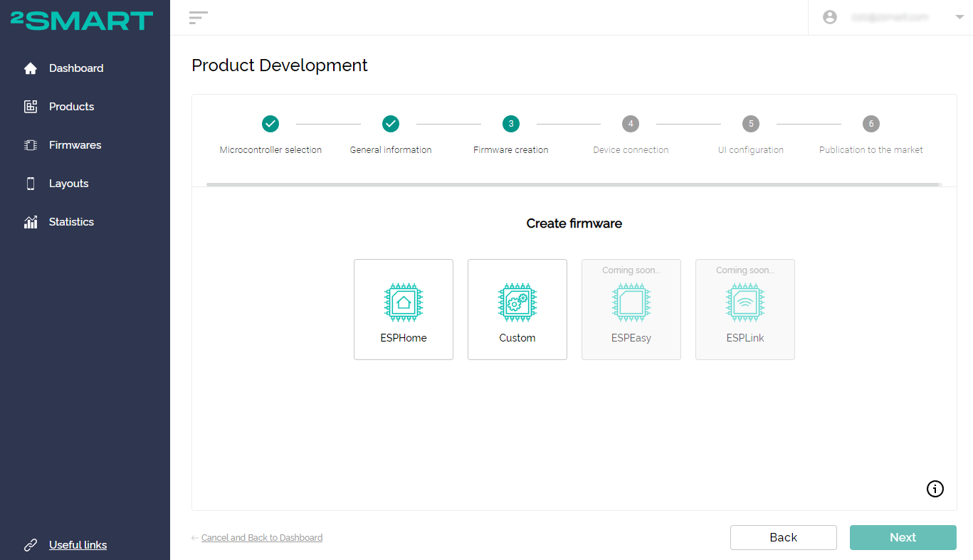
Task: Toggle the sidebar hamburger menu icon
Action: click(x=198, y=18)
